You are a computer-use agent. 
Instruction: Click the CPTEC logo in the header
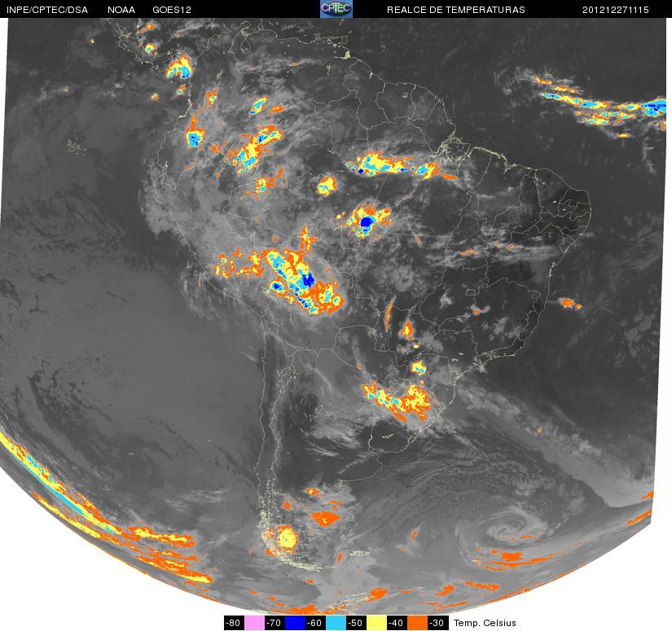click(x=336, y=9)
